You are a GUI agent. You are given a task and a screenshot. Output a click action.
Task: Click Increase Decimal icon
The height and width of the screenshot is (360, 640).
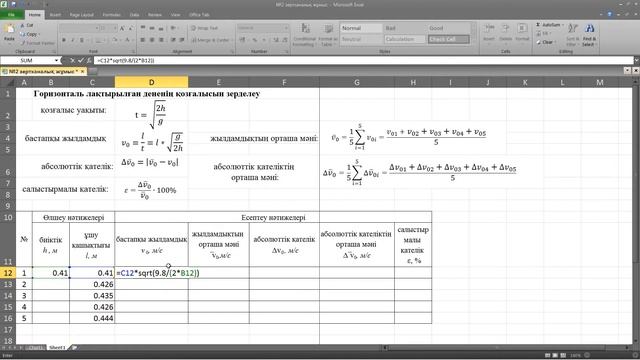click(x=276, y=40)
